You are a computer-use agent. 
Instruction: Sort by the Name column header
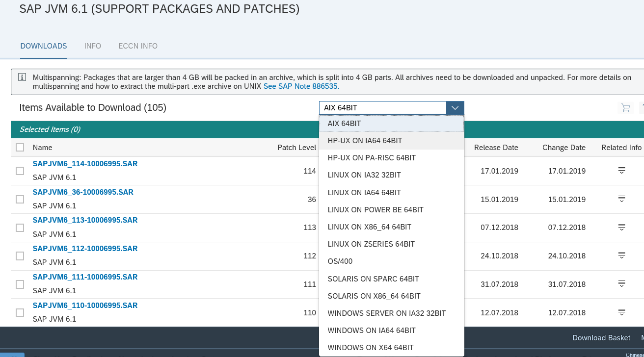pyautogui.click(x=42, y=148)
